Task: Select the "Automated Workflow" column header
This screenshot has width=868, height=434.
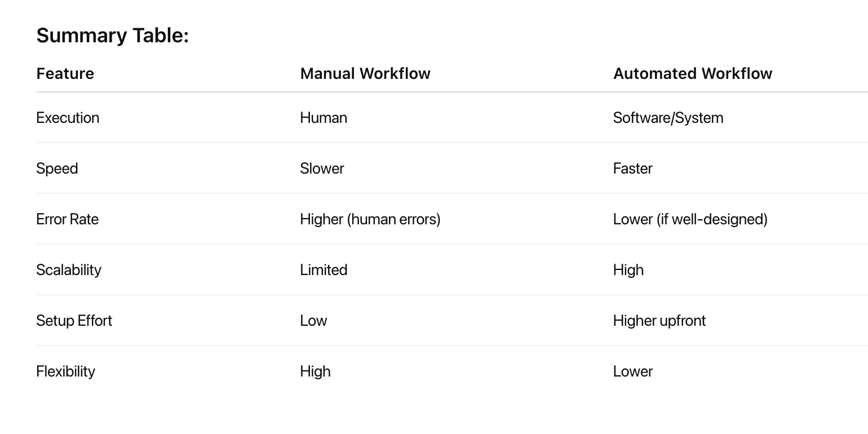Action: pyautogui.click(x=692, y=74)
